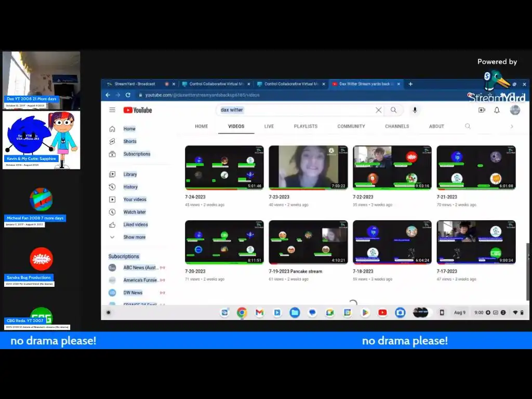This screenshot has width=532, height=399.
Task: Open the COMMUNITY channel tab
Action: tap(351, 126)
